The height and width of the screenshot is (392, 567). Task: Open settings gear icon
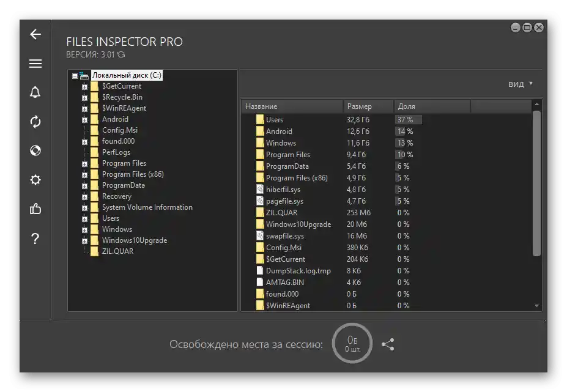click(x=35, y=180)
